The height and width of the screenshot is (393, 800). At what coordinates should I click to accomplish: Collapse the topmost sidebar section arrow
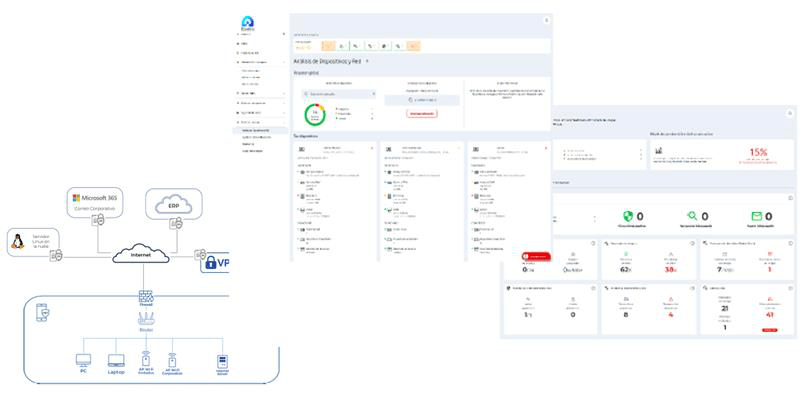(x=284, y=34)
